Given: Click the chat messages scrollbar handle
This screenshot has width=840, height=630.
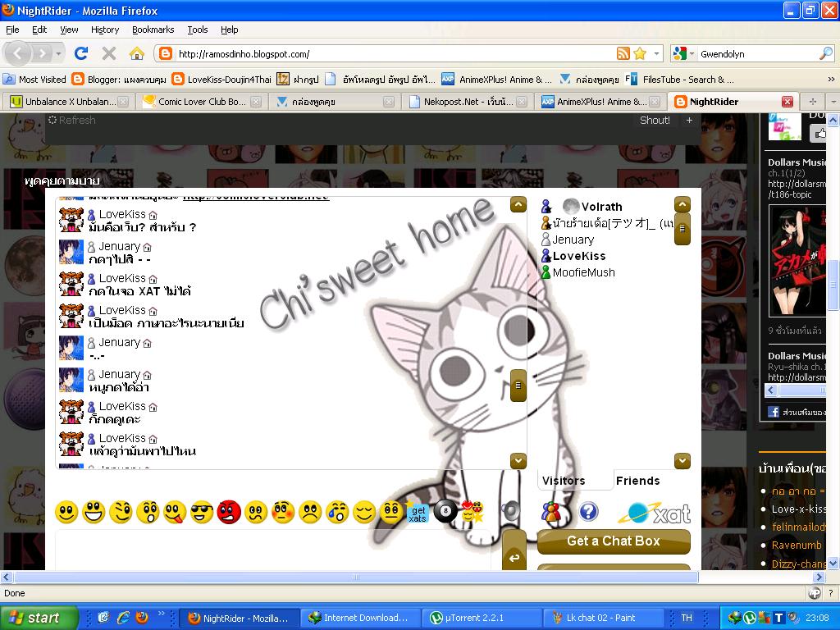Looking at the screenshot, I should [x=518, y=386].
